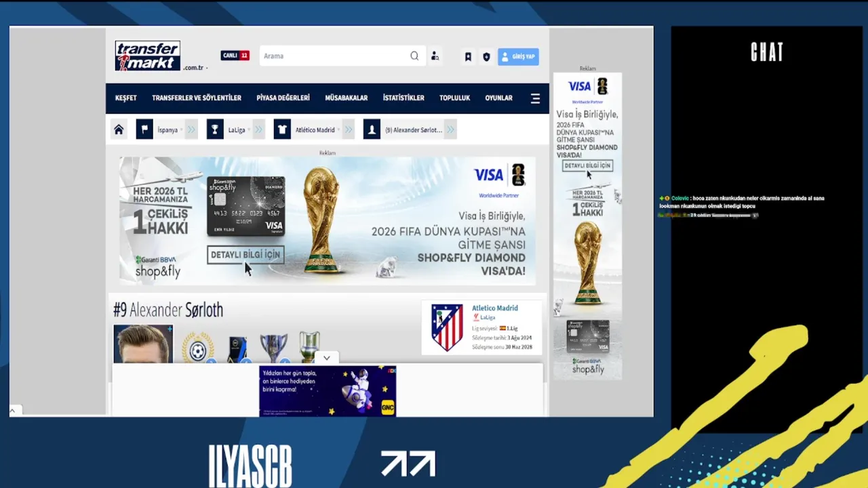Open the hamburger menu icon
This screenshot has height=488, width=868.
pyautogui.click(x=535, y=98)
